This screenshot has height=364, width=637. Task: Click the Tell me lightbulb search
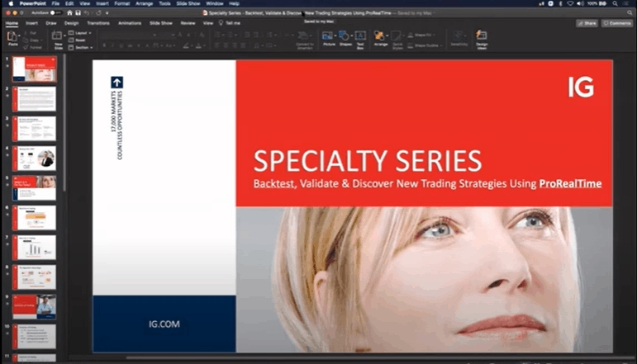pyautogui.click(x=230, y=23)
